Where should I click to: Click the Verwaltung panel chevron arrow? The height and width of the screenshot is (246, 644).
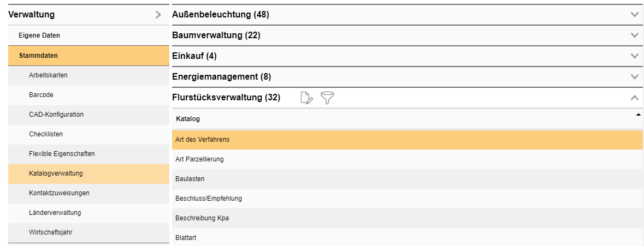pyautogui.click(x=158, y=15)
